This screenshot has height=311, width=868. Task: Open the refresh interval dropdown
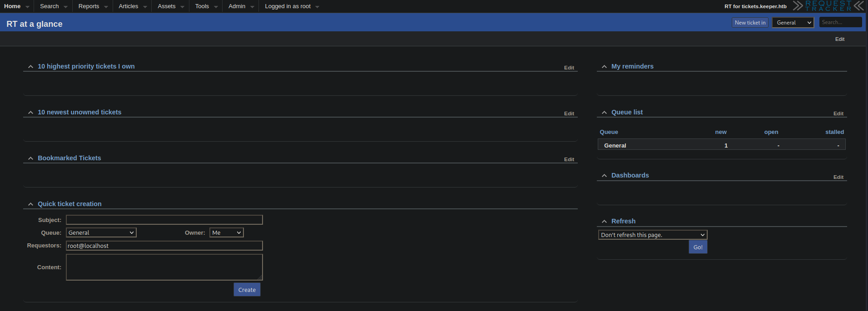click(x=652, y=235)
